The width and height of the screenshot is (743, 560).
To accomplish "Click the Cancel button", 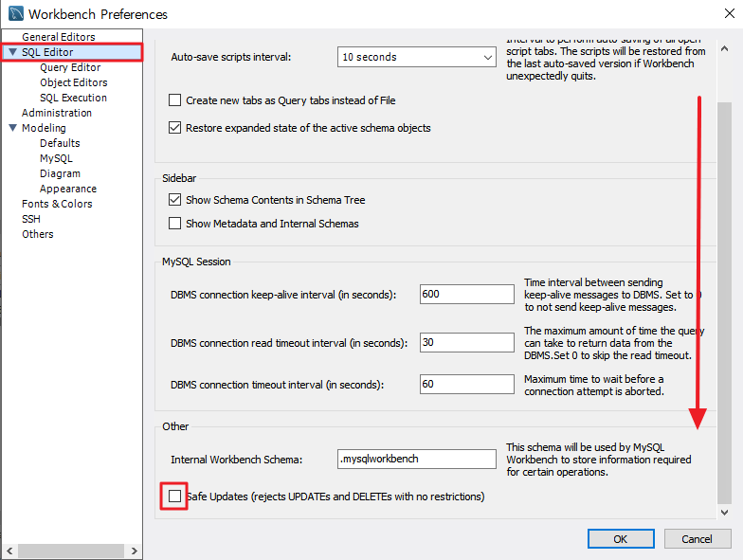I will click(698, 539).
